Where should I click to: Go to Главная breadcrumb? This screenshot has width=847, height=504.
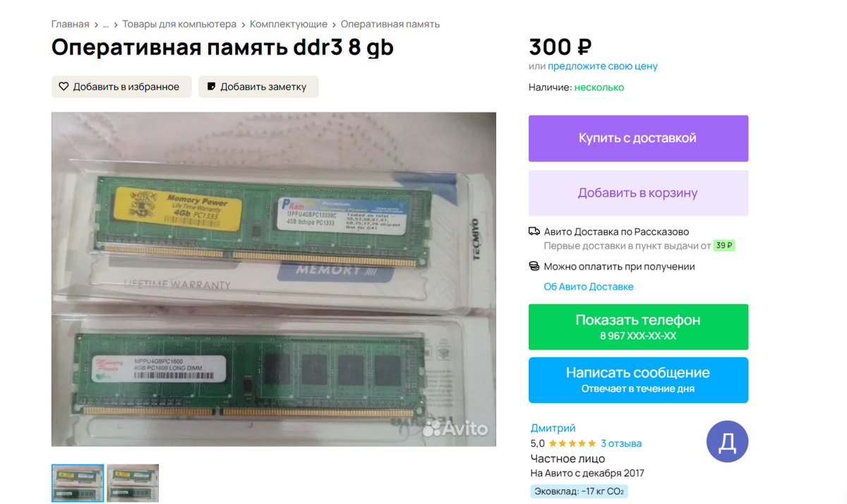tap(71, 24)
